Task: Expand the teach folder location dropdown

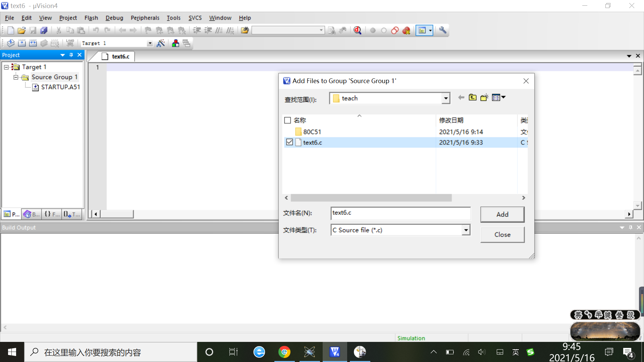Action: 445,99
